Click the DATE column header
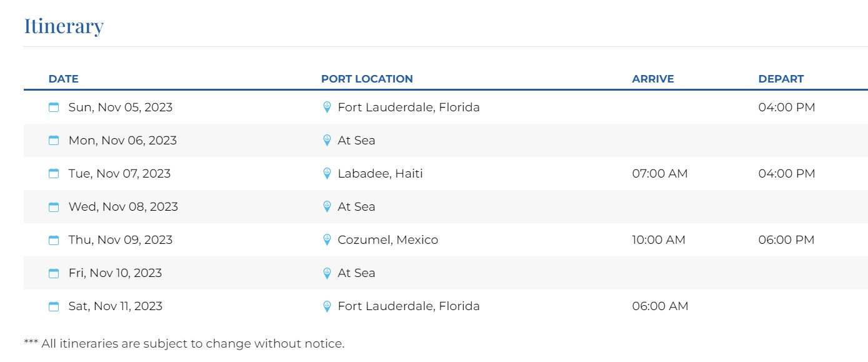868x362 pixels. pyautogui.click(x=63, y=79)
